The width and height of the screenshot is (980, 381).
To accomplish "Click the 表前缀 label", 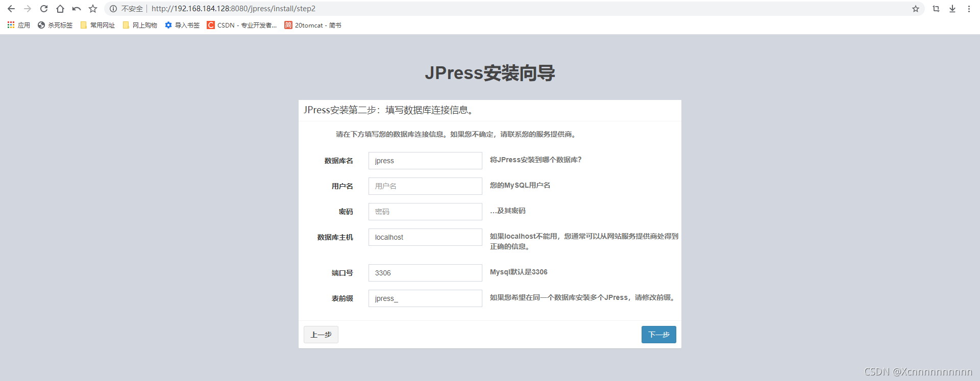I will click(x=342, y=298).
